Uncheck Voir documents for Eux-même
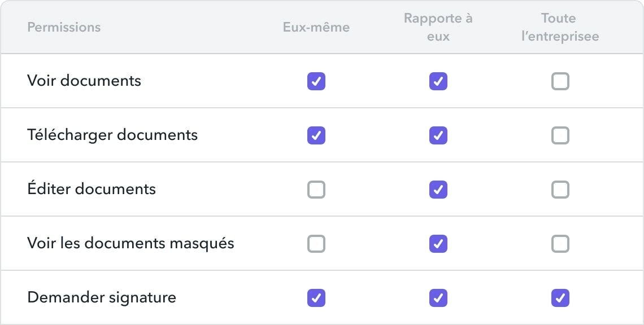 tap(316, 81)
